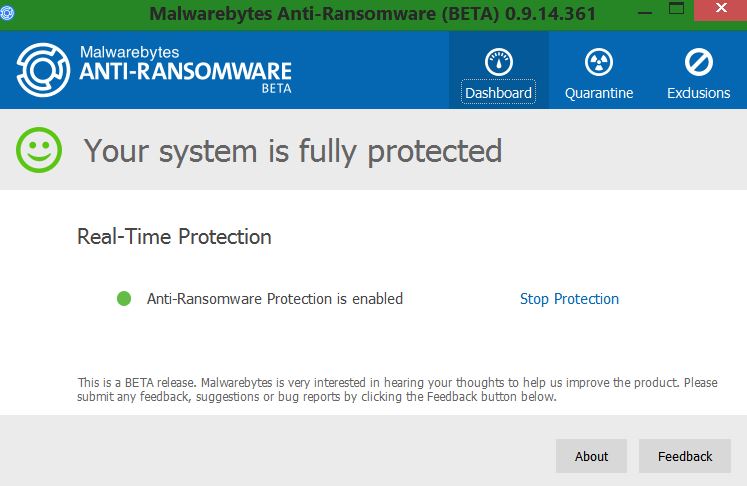747x486 pixels.
Task: Send feedback with the Feedback button
Action: (685, 456)
